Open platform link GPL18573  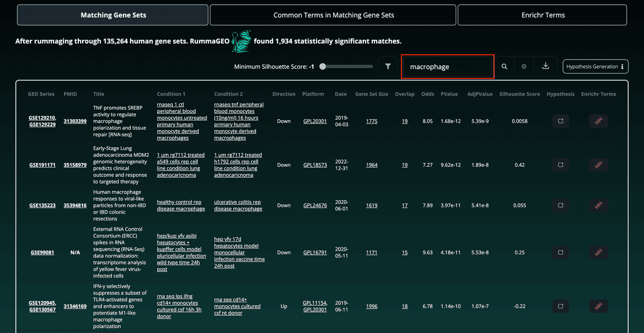click(315, 165)
